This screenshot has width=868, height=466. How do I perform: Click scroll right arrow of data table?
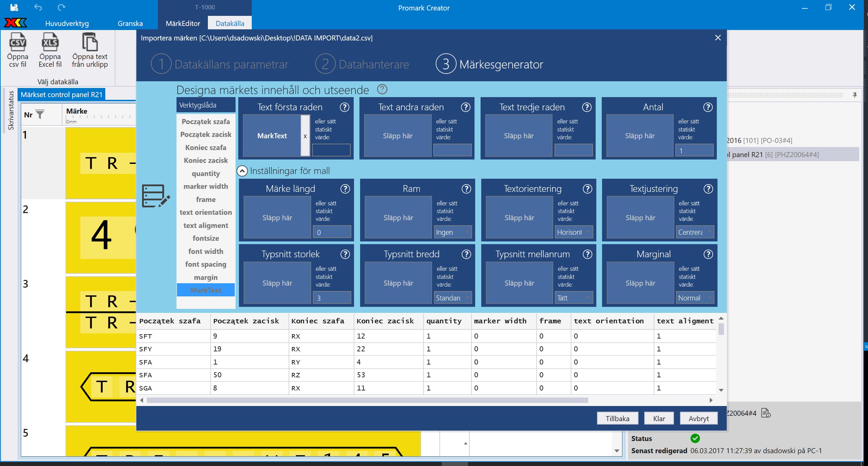[711, 400]
